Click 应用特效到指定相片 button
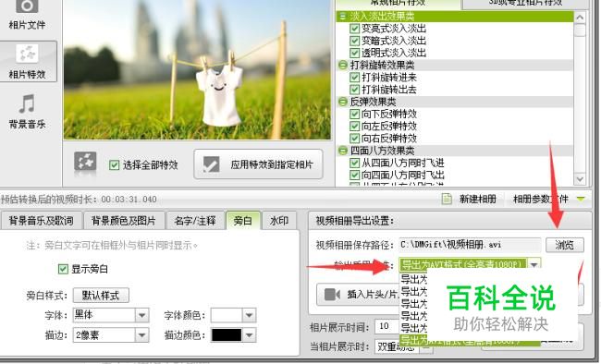601x364 pixels. point(258,164)
